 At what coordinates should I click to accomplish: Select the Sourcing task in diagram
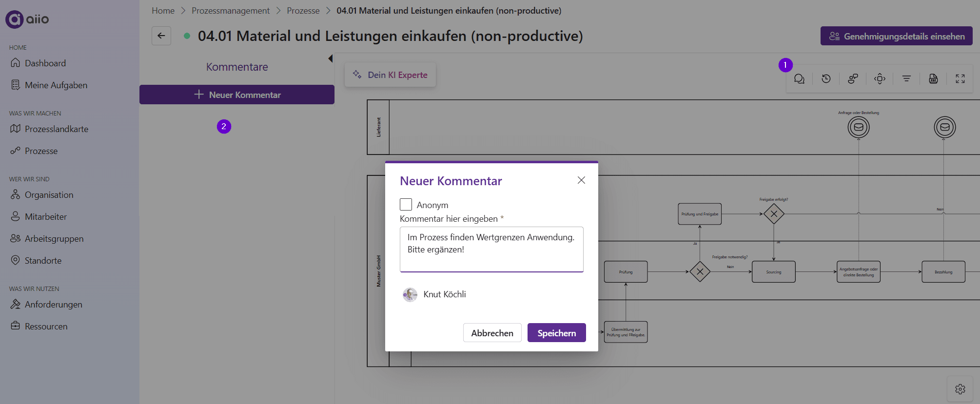tap(774, 272)
